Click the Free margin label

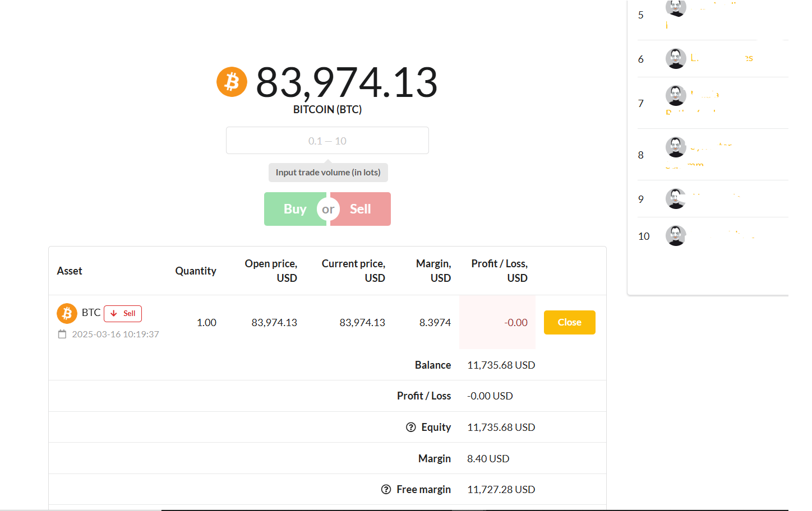click(424, 489)
